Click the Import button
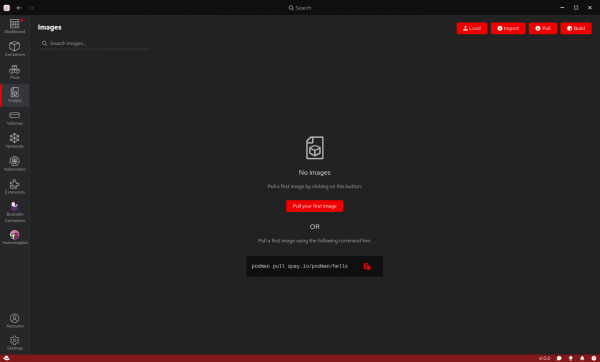Screen dimensions: 600x362 (x=508, y=28)
